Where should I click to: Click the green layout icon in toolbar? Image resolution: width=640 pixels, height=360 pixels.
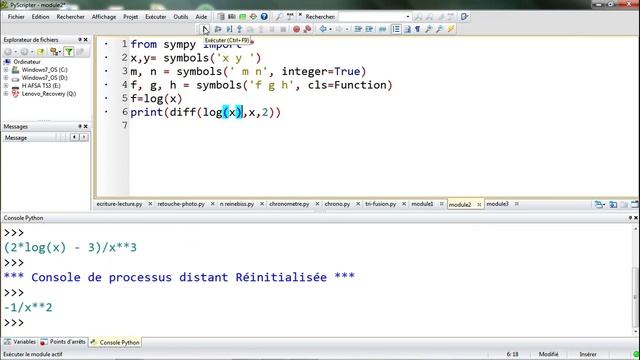(x=242, y=17)
